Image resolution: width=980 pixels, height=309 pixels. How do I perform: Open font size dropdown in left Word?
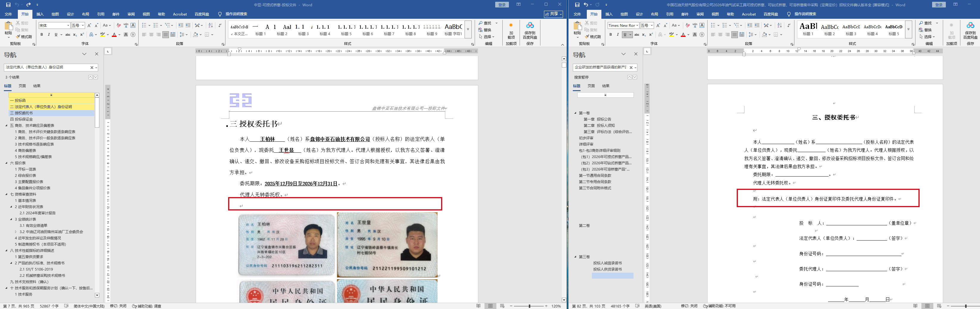click(x=83, y=26)
